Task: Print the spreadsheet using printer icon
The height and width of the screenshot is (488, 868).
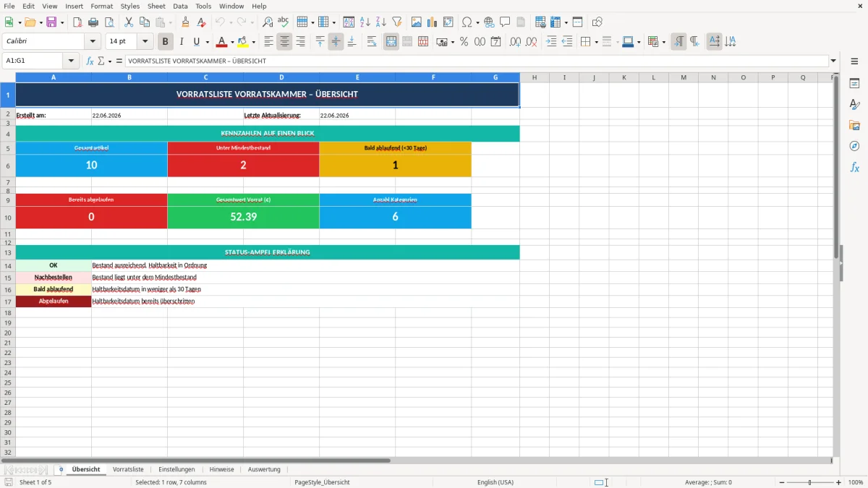Action: click(x=93, y=22)
